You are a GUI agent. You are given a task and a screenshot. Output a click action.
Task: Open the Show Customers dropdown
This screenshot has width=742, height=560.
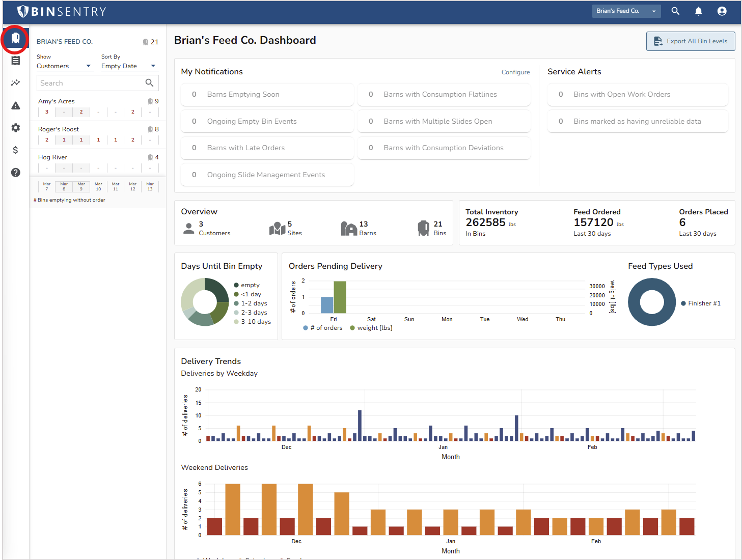[65, 66]
